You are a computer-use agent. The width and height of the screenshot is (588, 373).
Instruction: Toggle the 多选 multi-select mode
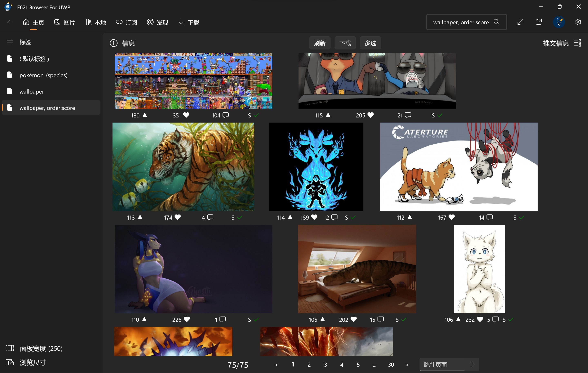pyautogui.click(x=370, y=43)
